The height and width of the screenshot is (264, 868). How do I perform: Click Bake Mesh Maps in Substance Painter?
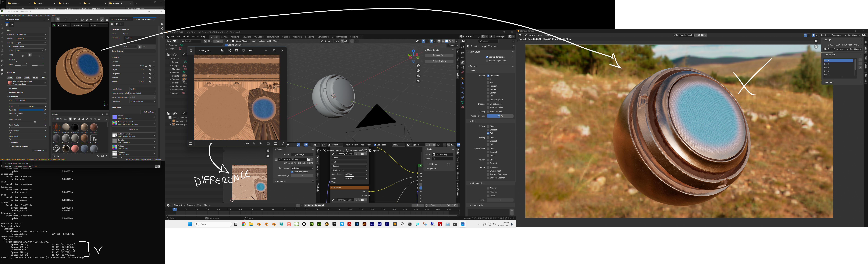click(x=148, y=112)
